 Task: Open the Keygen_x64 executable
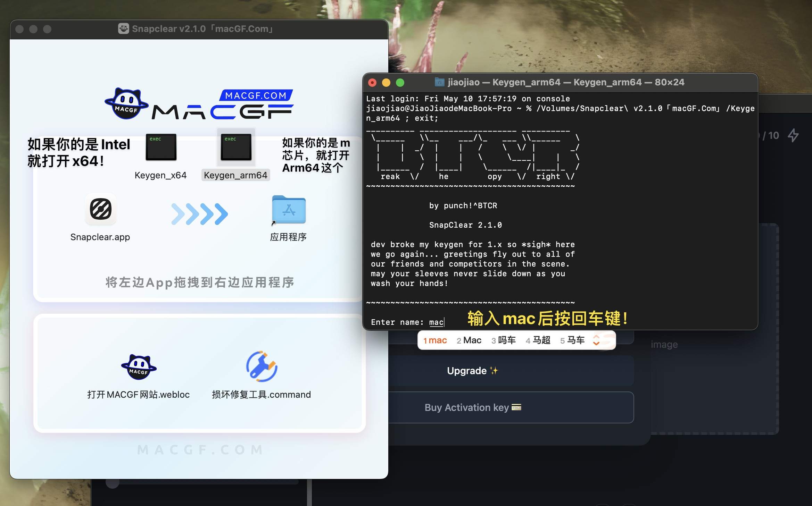click(x=161, y=147)
